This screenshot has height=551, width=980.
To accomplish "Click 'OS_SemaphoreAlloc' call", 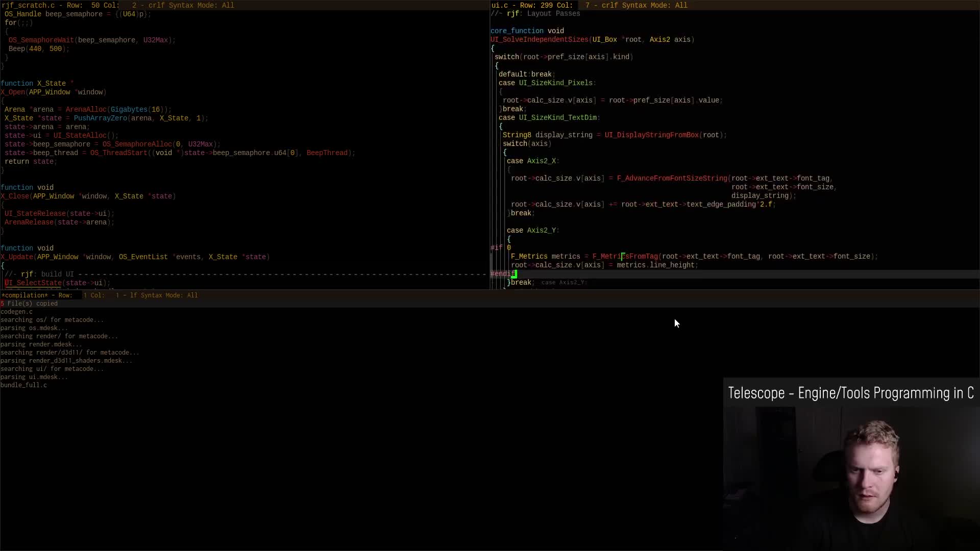I will (x=137, y=144).
